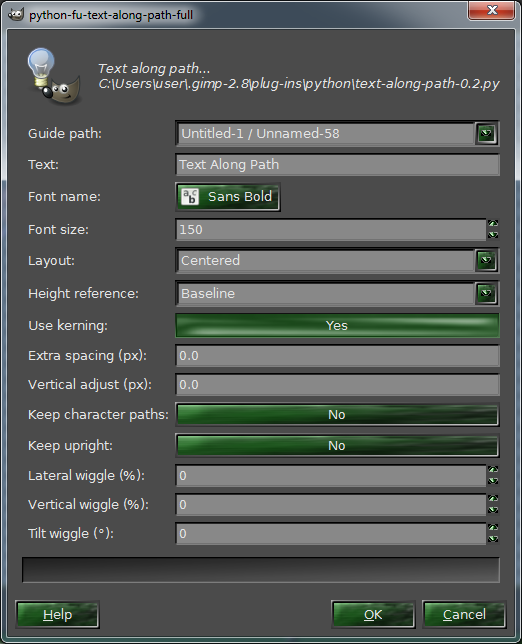The image size is (522, 644).
Task: Click the empty progress bar
Action: (261, 570)
